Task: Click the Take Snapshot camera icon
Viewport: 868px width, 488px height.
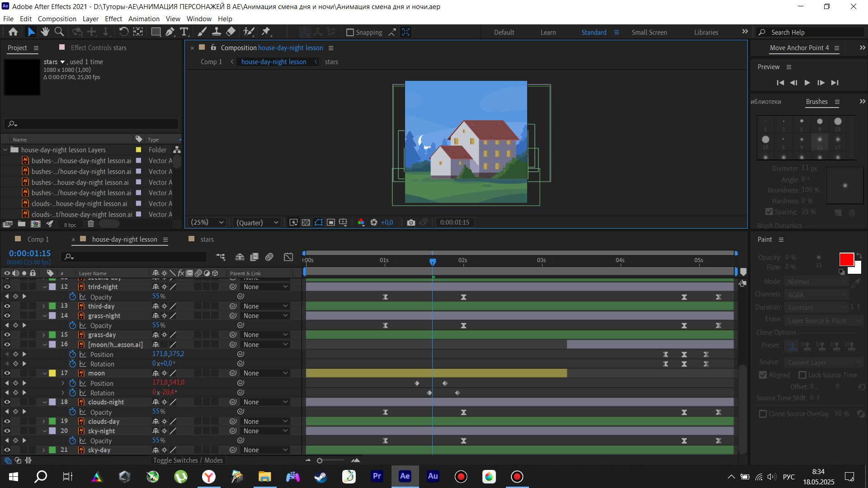Action: [x=410, y=222]
